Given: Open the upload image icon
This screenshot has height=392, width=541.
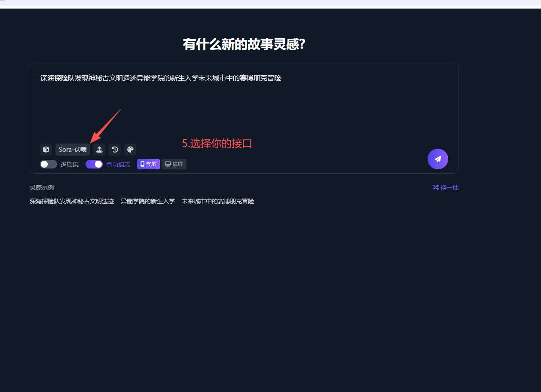Looking at the screenshot, I should (99, 150).
